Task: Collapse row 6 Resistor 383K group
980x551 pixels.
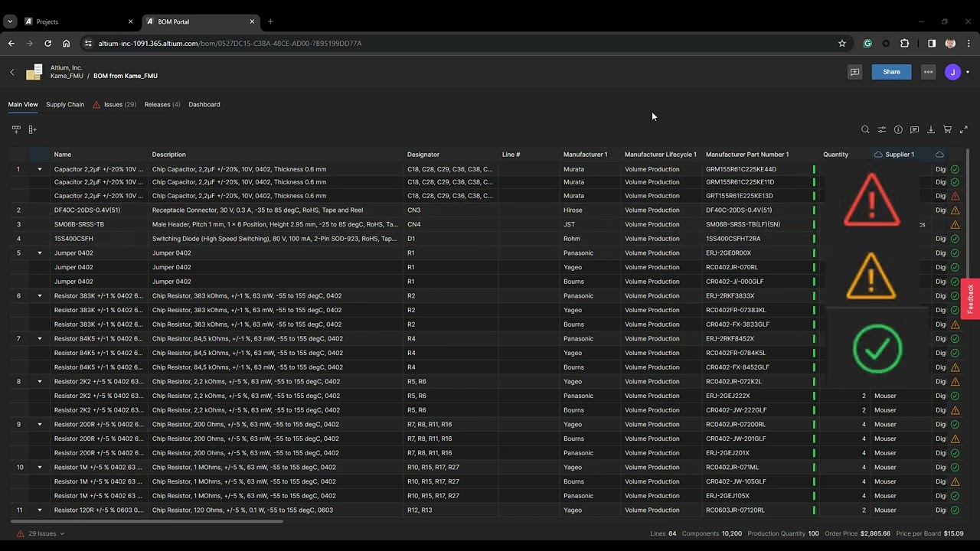Action: (40, 296)
